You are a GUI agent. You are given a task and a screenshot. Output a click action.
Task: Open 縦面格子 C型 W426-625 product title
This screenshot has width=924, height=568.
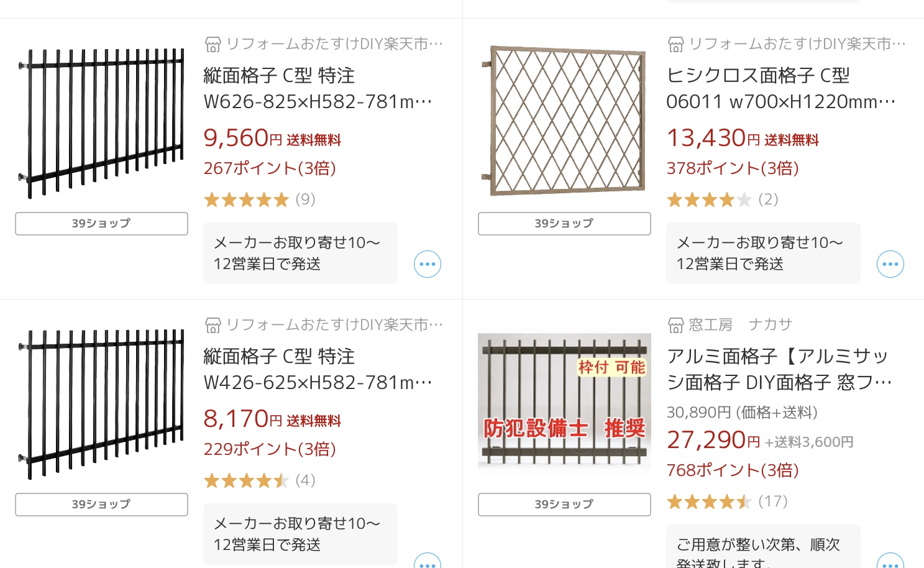click(318, 369)
